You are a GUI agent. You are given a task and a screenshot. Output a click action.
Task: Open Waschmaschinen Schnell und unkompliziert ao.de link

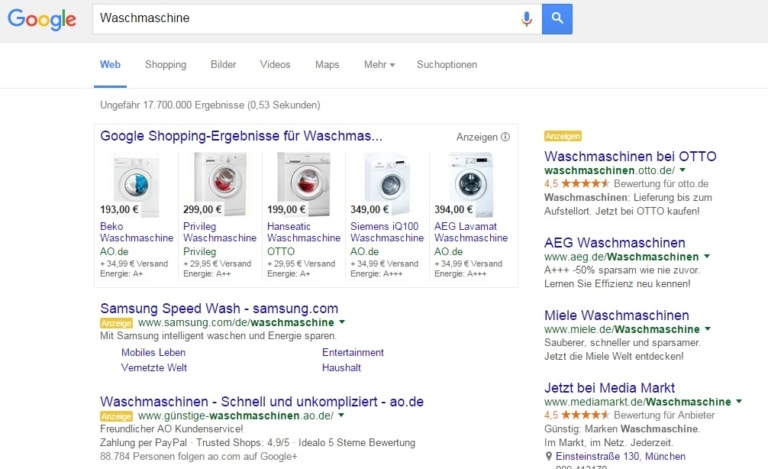[x=262, y=401]
